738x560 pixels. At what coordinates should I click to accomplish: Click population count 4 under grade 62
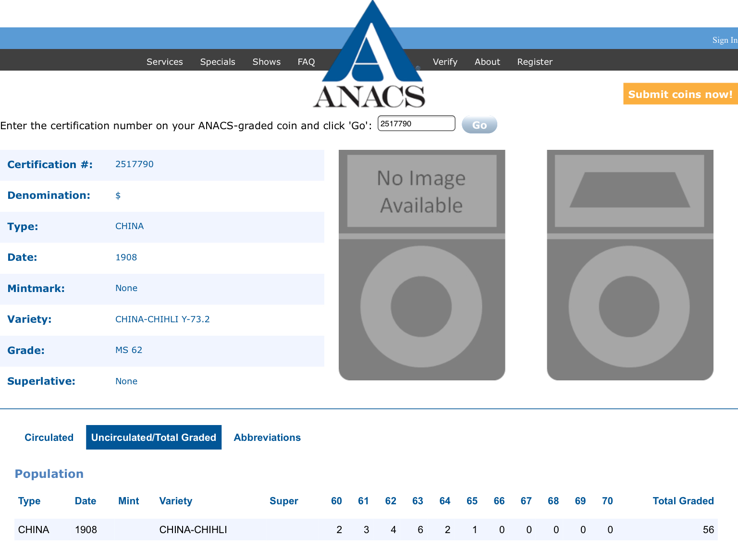[394, 530]
